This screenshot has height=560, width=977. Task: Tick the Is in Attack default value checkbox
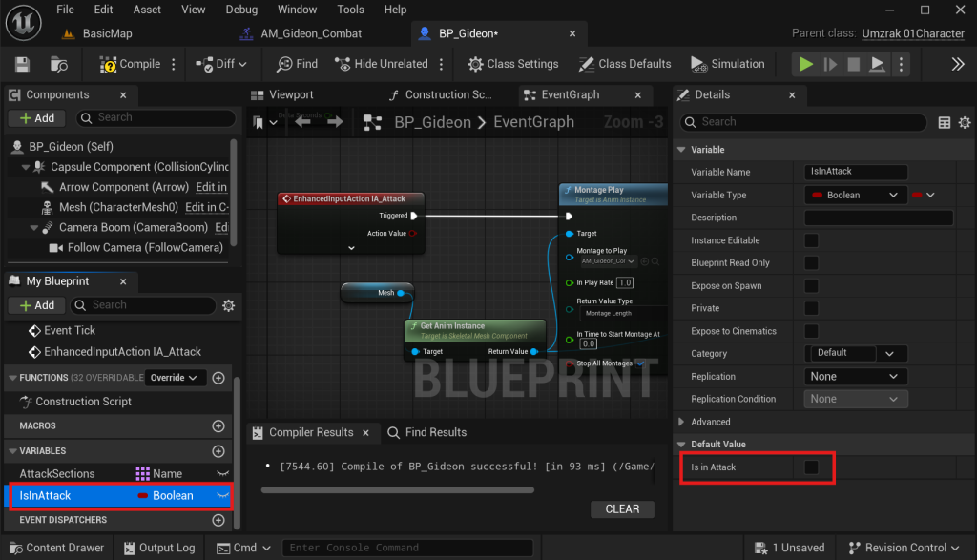coord(811,467)
